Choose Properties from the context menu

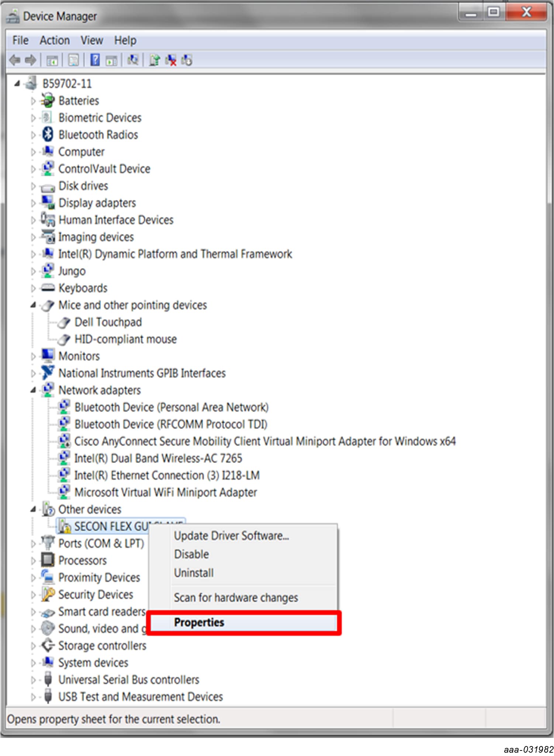click(199, 622)
